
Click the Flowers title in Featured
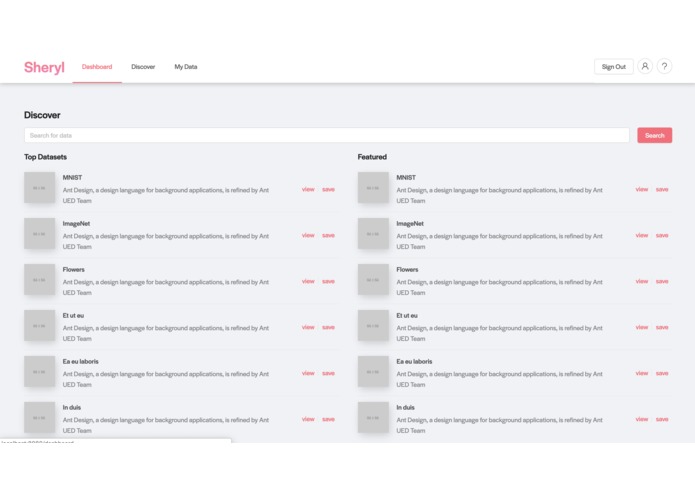(x=407, y=270)
